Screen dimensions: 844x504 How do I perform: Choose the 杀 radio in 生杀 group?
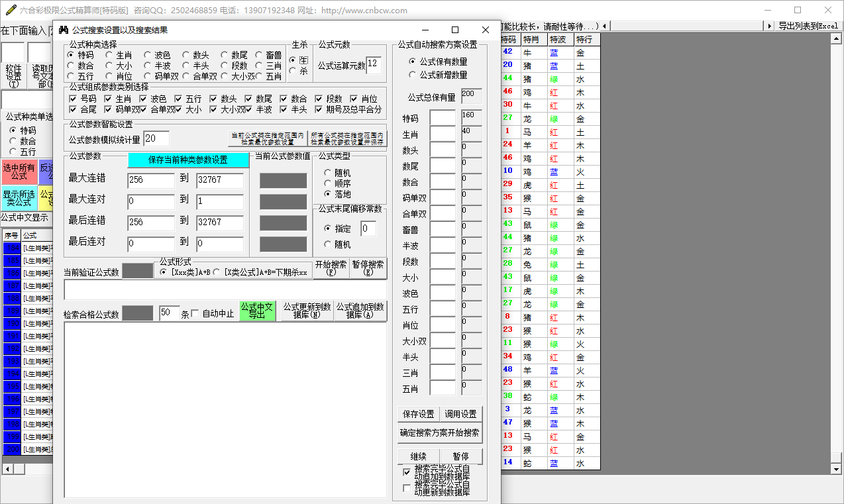coord(293,71)
